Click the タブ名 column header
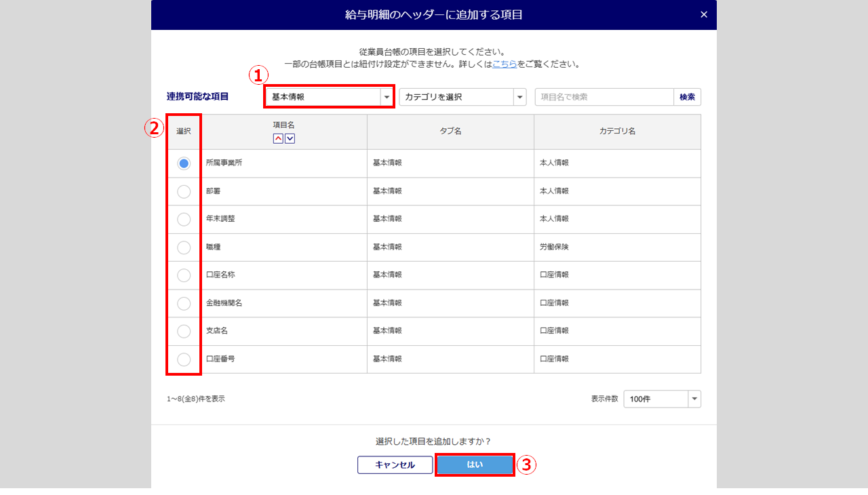The width and height of the screenshot is (868, 495). click(x=450, y=132)
